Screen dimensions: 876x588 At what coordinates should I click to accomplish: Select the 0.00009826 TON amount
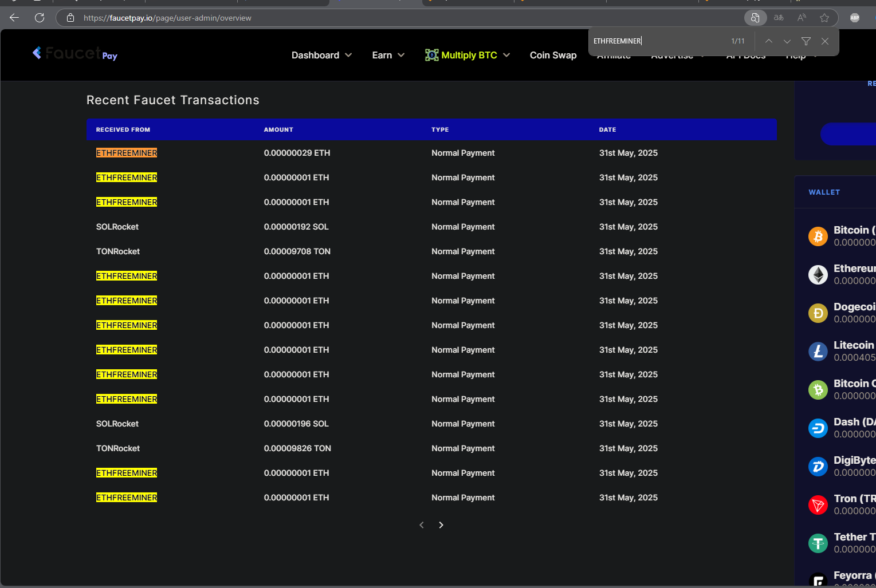point(297,448)
